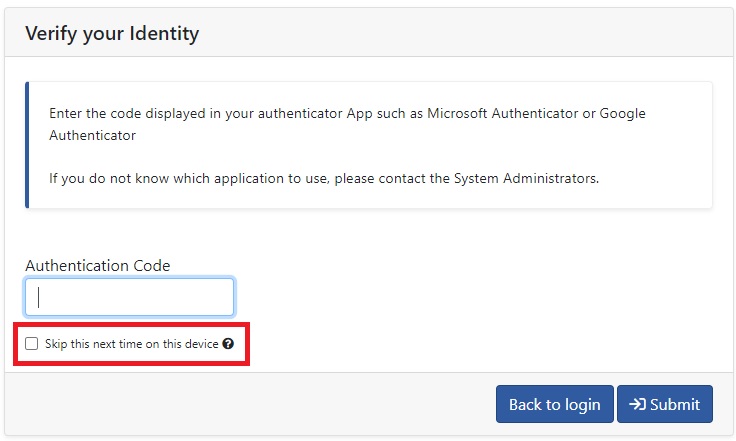
Task: Click the words Microsoft Authenticator
Action: coord(503,114)
